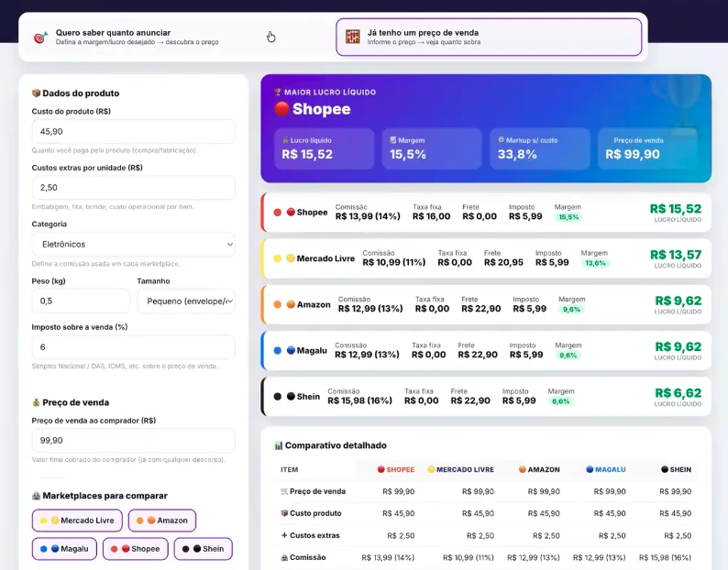Viewport: 728px width, 570px height.
Task: Click the store icon beside Marketplaces para comparar
Action: (36, 496)
